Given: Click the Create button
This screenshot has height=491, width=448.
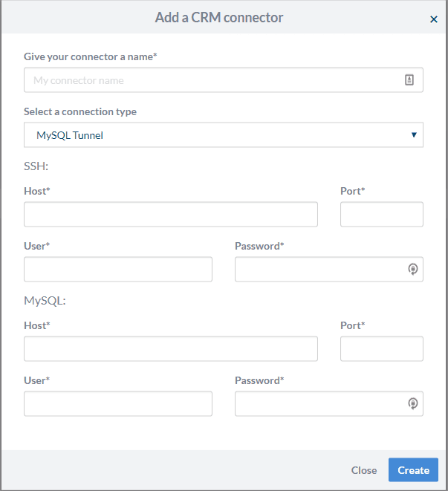Looking at the screenshot, I should (x=413, y=469).
